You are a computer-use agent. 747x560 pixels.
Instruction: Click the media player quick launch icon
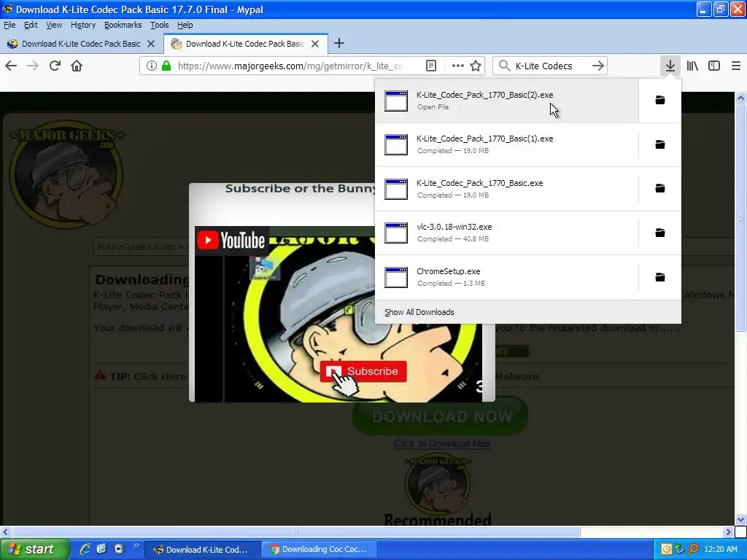pyautogui.click(x=119, y=549)
